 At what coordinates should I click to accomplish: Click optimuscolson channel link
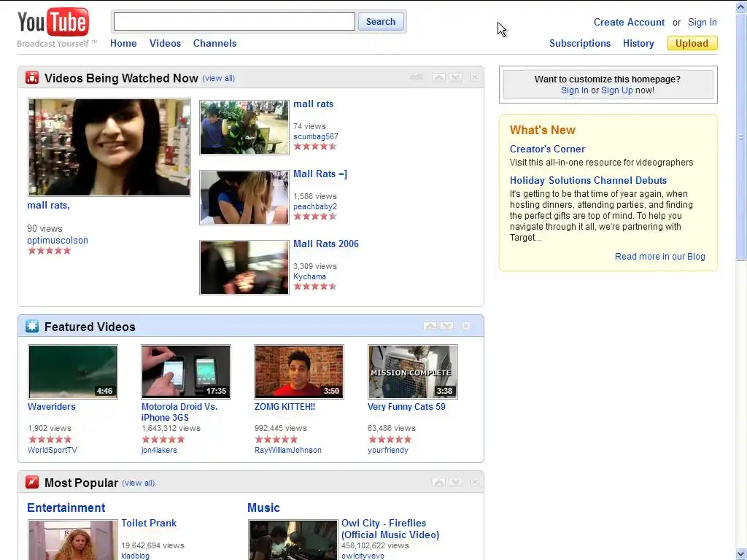coord(58,241)
